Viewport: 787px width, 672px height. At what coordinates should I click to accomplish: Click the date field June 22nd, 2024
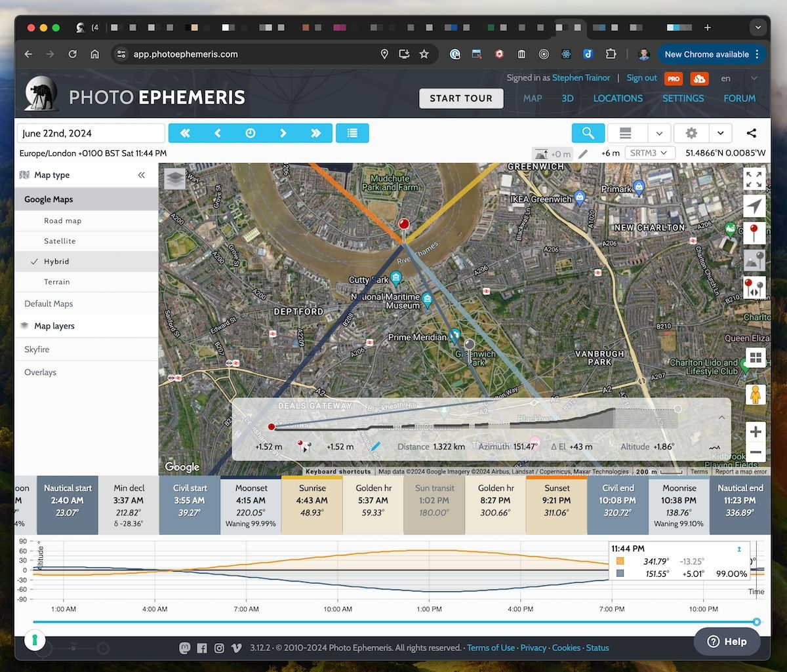91,133
